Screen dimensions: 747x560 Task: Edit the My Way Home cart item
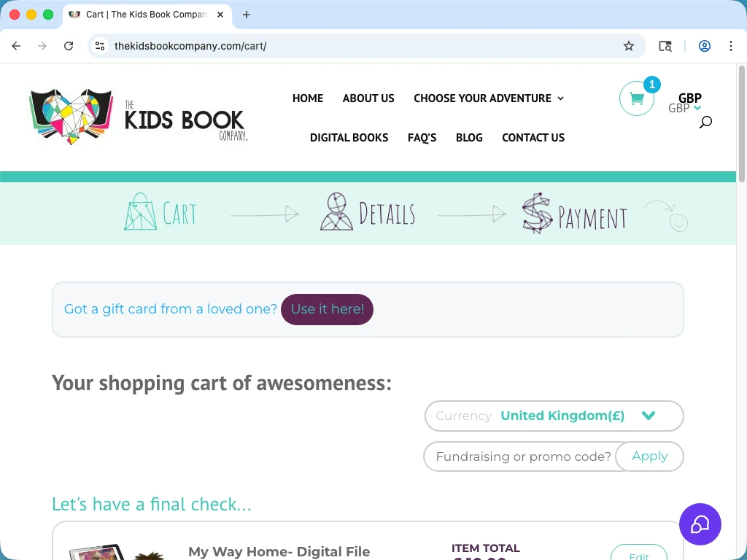(x=638, y=555)
